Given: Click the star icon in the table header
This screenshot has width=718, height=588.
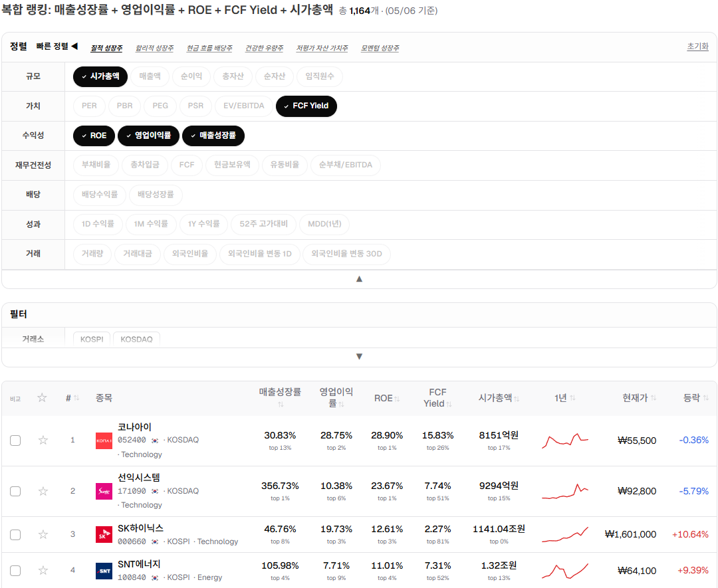Looking at the screenshot, I should click(42, 397).
